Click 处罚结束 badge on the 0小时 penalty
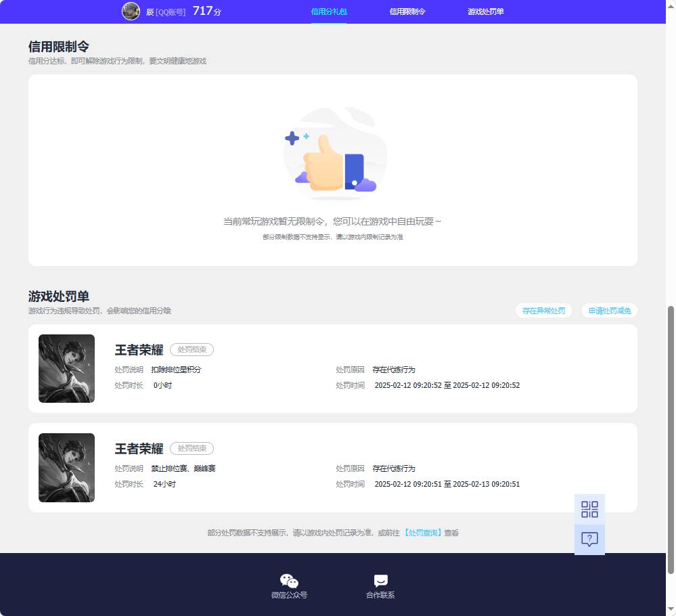 [192, 349]
